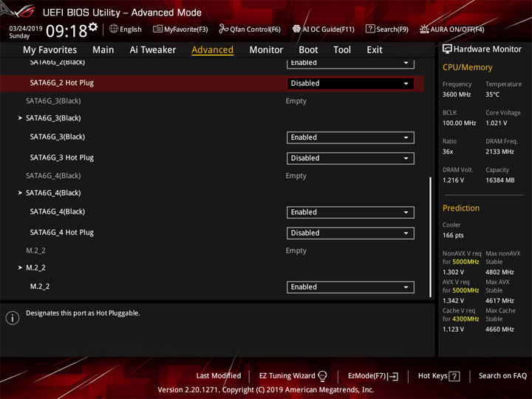Open the SATA6G_4(Black) Enabled dropdown
Viewport: 532px width, 399px height.
coord(350,212)
